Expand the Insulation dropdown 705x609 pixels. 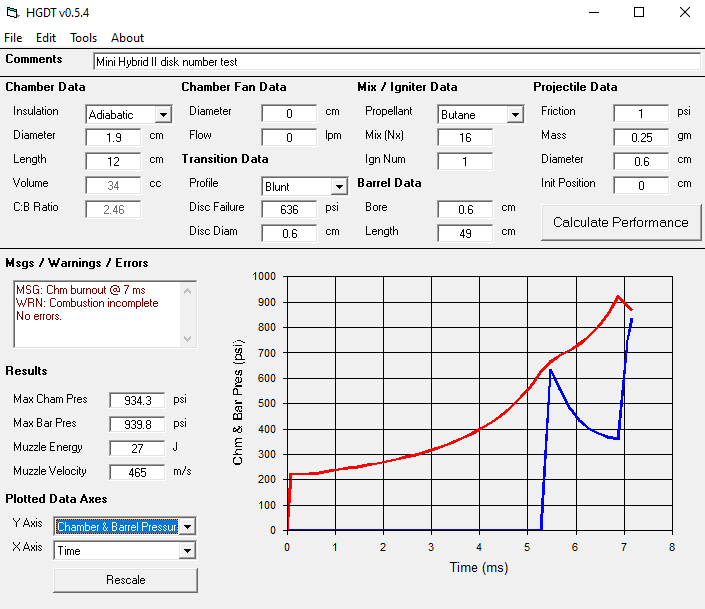coord(163,115)
